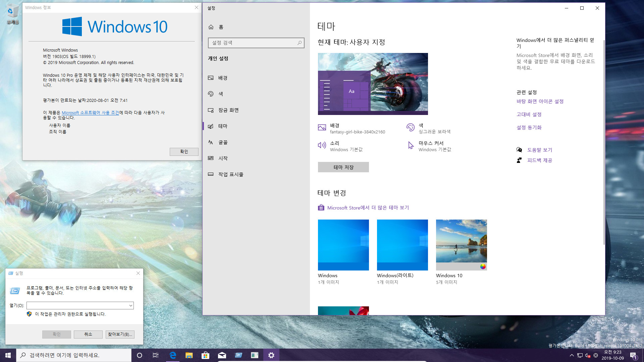The image size is (644, 362).
Task: Click the 마우스 커서 pointer icon
Action: [x=411, y=145]
